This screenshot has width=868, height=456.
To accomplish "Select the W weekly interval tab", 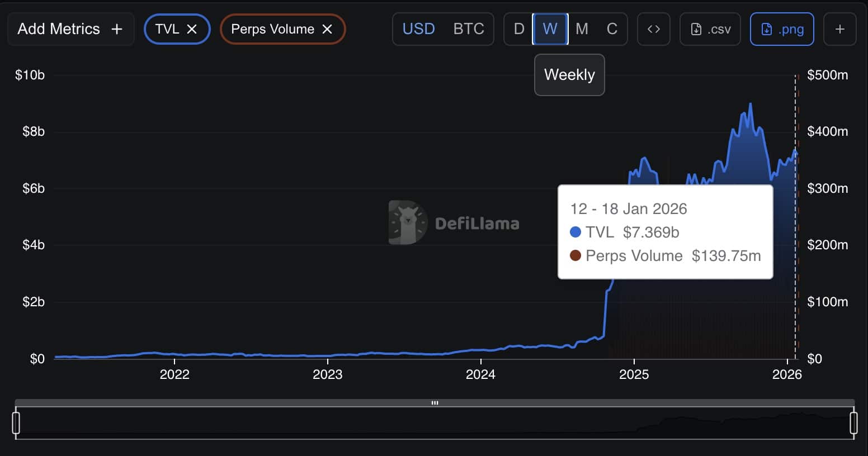I will click(x=550, y=29).
